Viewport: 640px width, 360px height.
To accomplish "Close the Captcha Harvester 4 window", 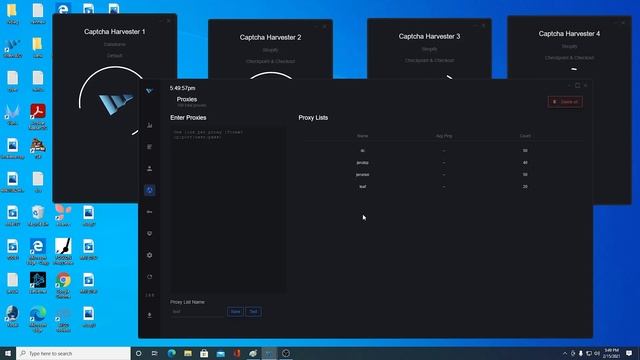I will pos(623,22).
